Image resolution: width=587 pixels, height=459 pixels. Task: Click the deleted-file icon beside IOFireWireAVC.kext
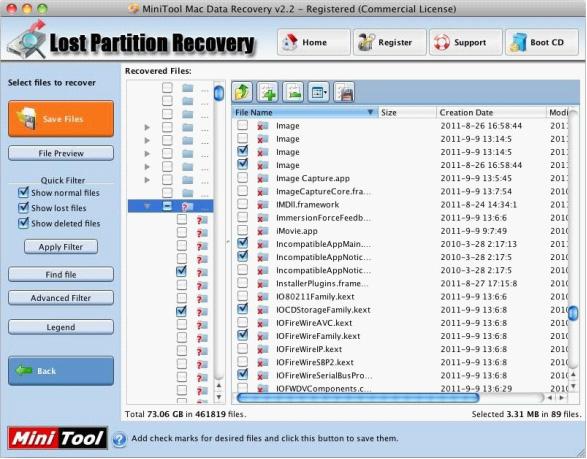[x=262, y=323]
